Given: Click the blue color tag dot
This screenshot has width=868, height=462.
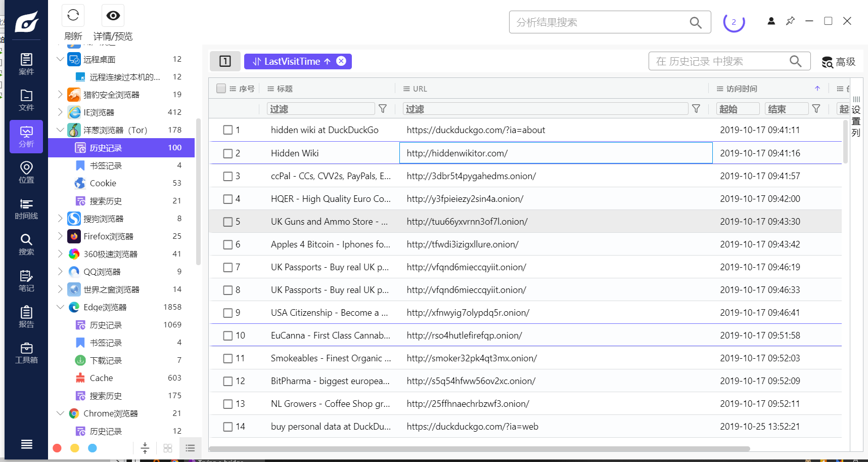Looking at the screenshot, I should [93, 448].
